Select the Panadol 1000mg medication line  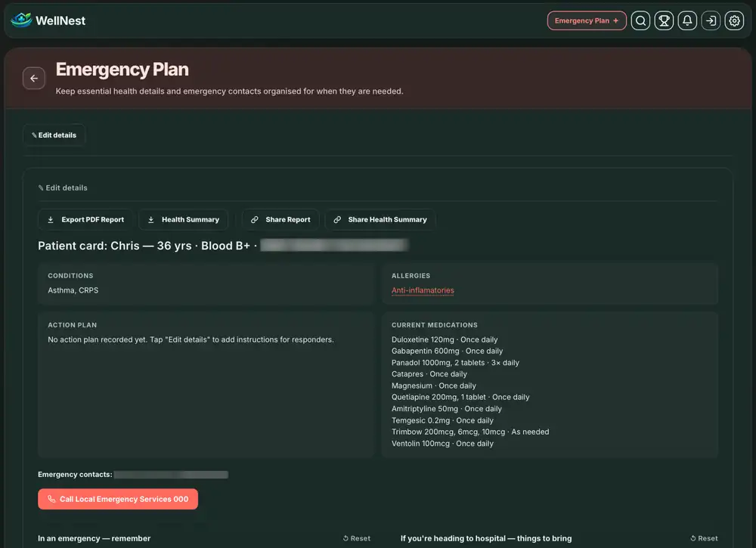(455, 363)
